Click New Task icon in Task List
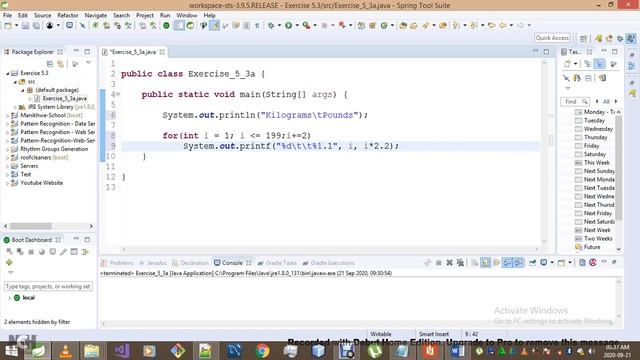Image resolution: width=640 pixels, height=360 pixels. pos(567,64)
